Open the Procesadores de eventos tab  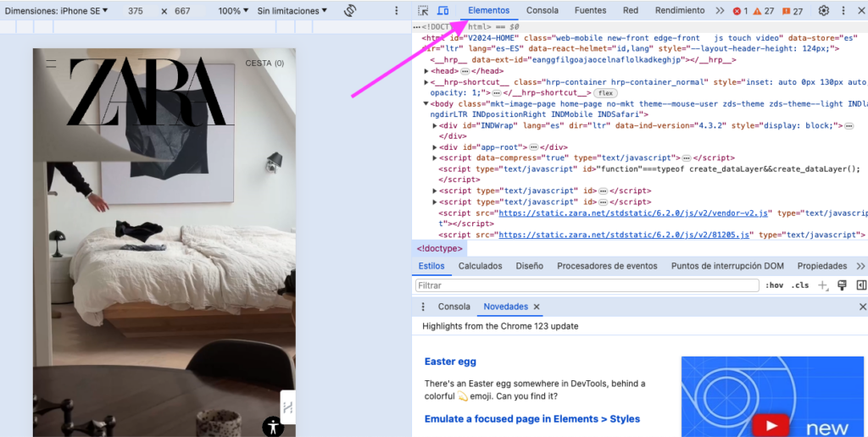point(607,266)
